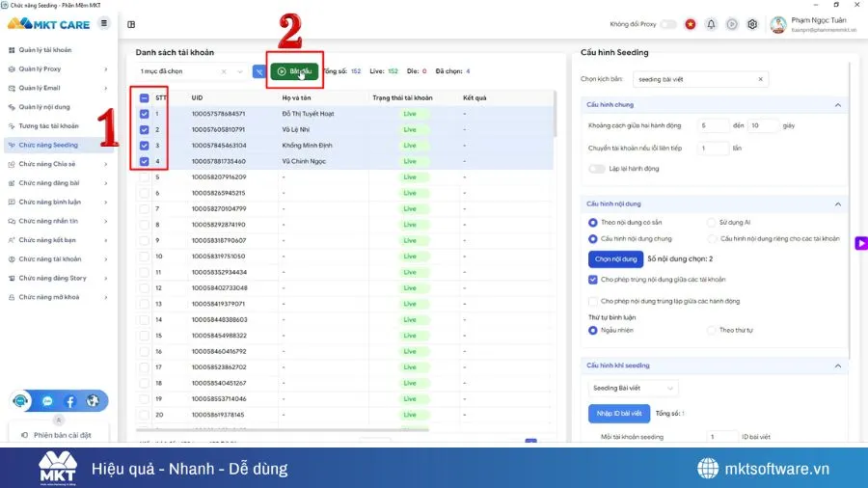Select Cấu hình nội dung riêng radio
The image size is (868, 488).
click(712, 238)
